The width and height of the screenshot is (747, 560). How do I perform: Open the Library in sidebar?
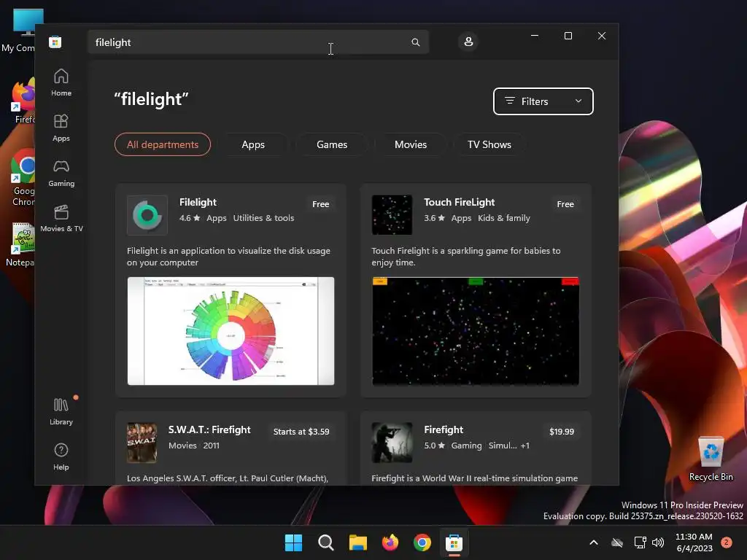point(61,411)
